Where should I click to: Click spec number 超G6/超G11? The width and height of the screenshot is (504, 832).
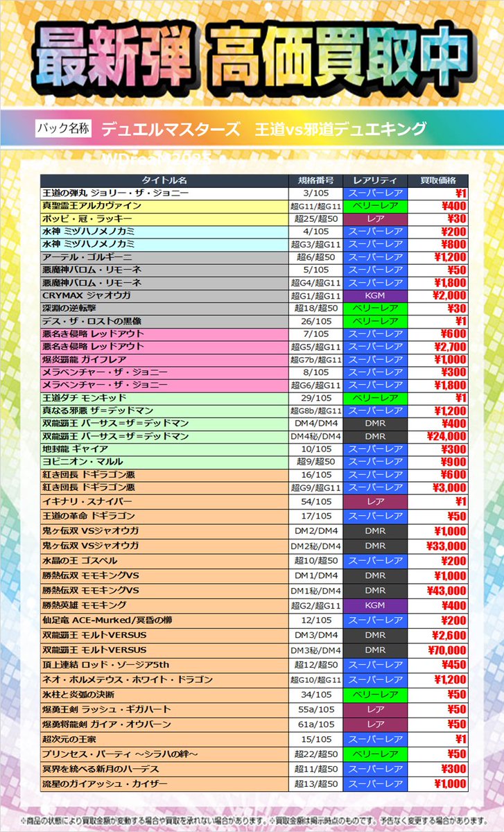pyautogui.click(x=315, y=385)
